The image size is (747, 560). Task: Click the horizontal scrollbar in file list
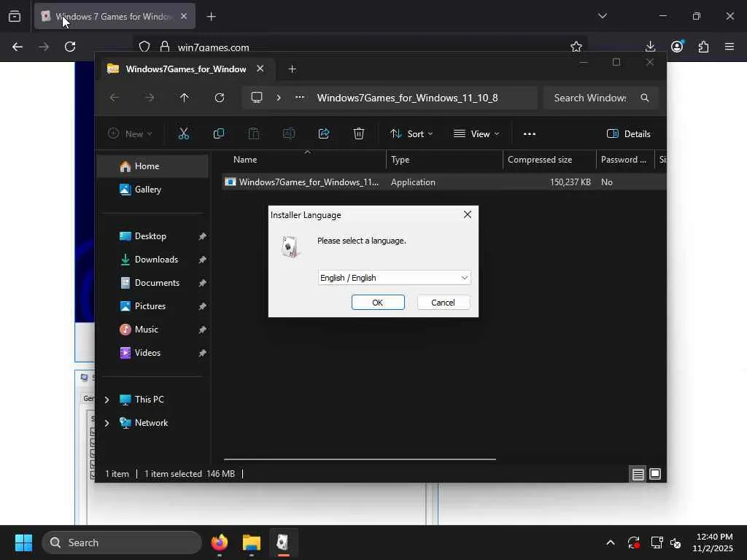tap(360, 459)
